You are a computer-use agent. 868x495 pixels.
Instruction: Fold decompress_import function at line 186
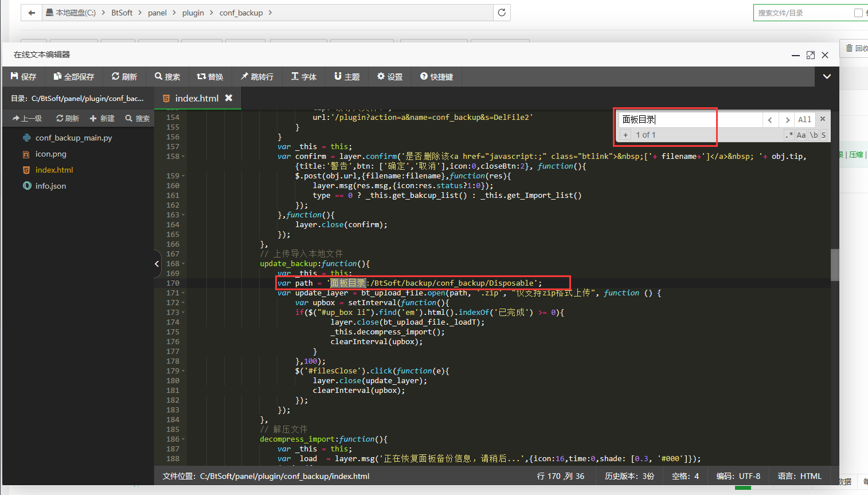[x=183, y=439]
